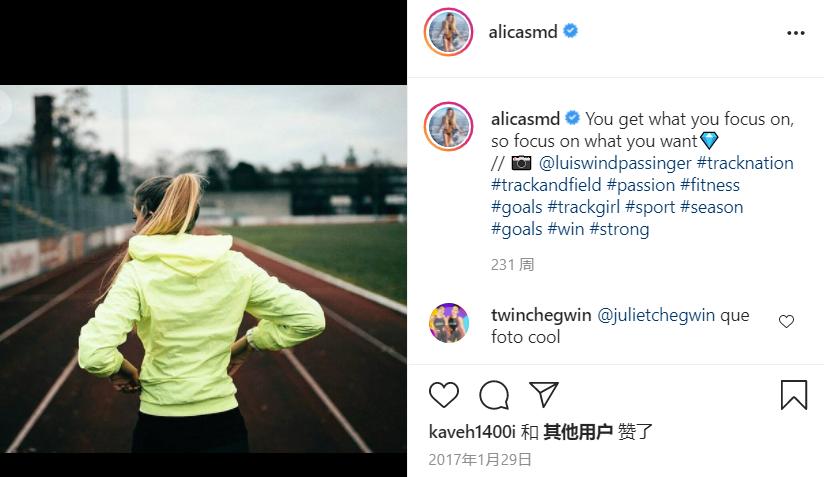
Task: Open the @julietchegwin mention
Action: click(656, 315)
